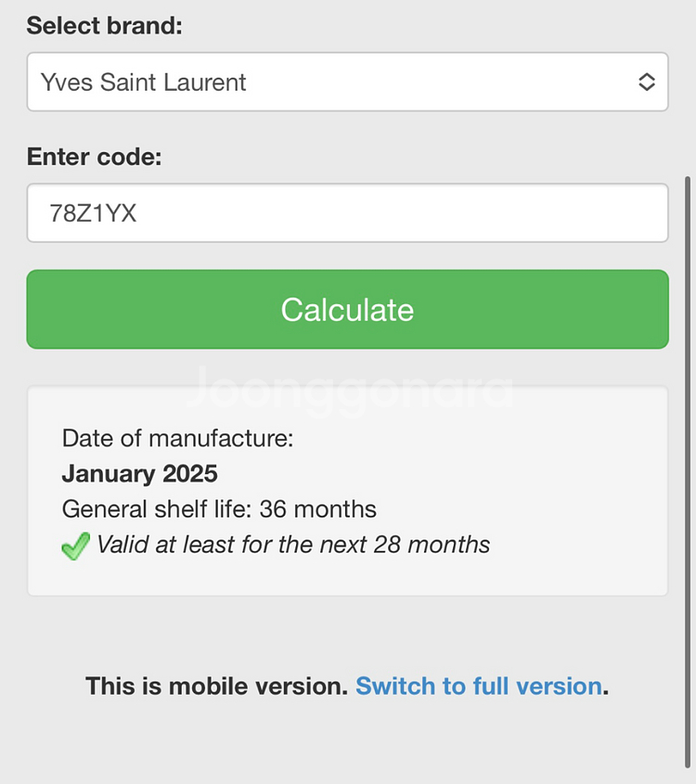Click the "Select brand:" label
This screenshot has width=696, height=784.
pyautogui.click(x=105, y=25)
